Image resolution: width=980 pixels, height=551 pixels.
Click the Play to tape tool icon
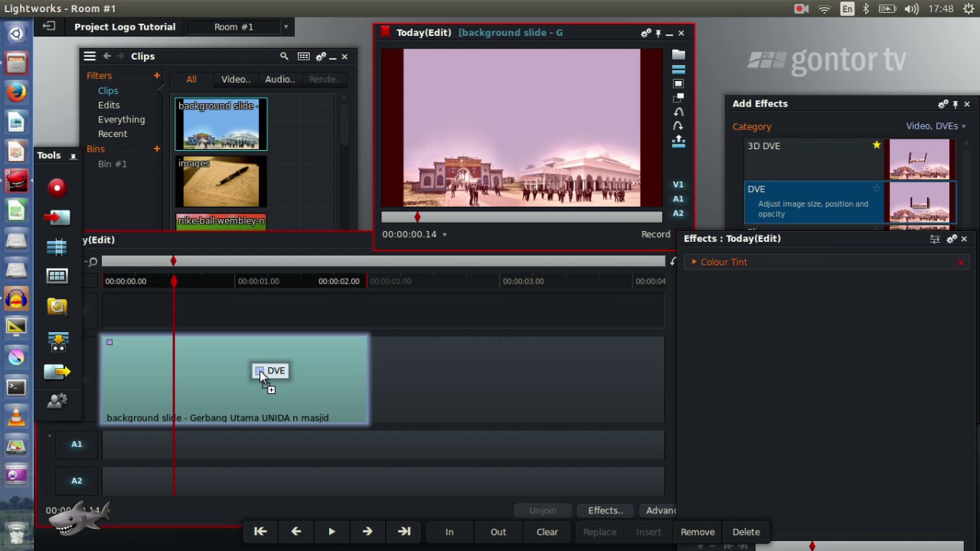[x=57, y=341]
